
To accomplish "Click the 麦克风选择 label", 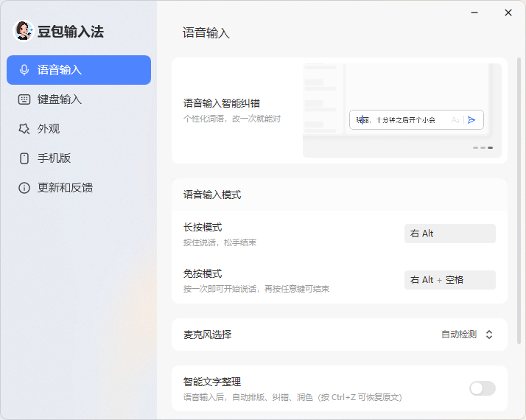I will coord(207,335).
